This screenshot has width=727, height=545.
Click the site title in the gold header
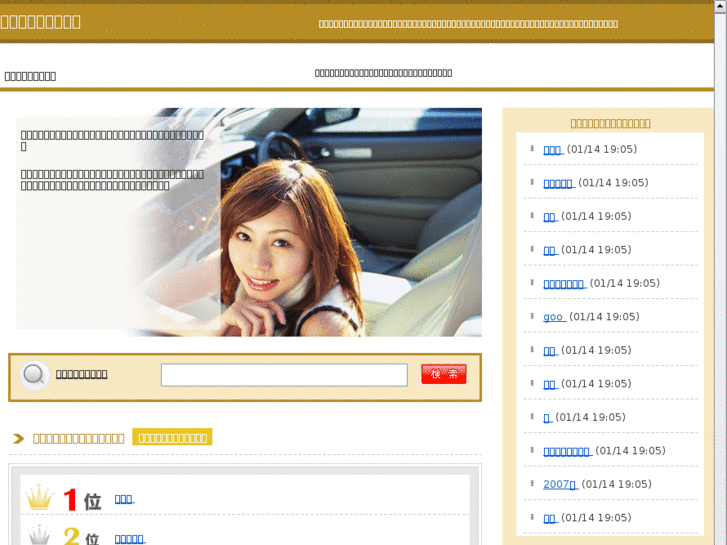pyautogui.click(x=40, y=22)
